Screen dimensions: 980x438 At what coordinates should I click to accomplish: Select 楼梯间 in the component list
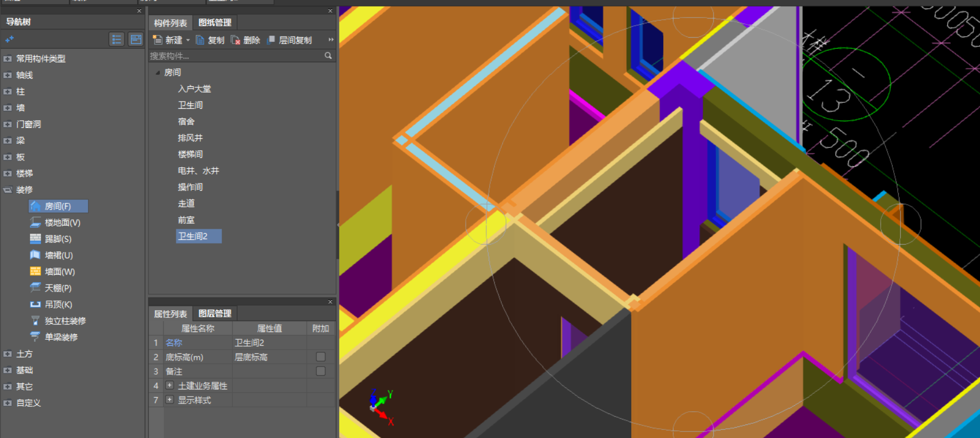(190, 155)
